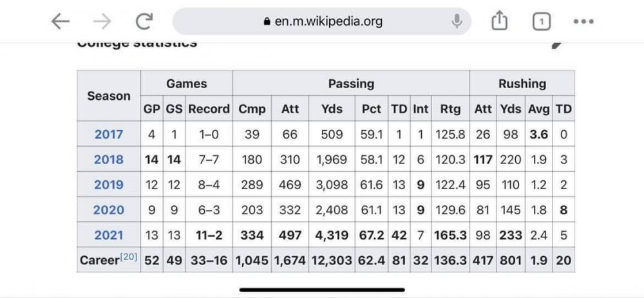The image size is (644, 298).
Task: Tap the Passing column group header
Action: point(351,84)
